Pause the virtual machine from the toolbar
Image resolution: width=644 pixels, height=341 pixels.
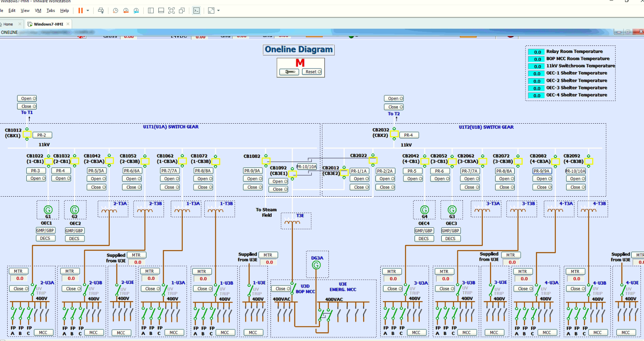[81, 11]
